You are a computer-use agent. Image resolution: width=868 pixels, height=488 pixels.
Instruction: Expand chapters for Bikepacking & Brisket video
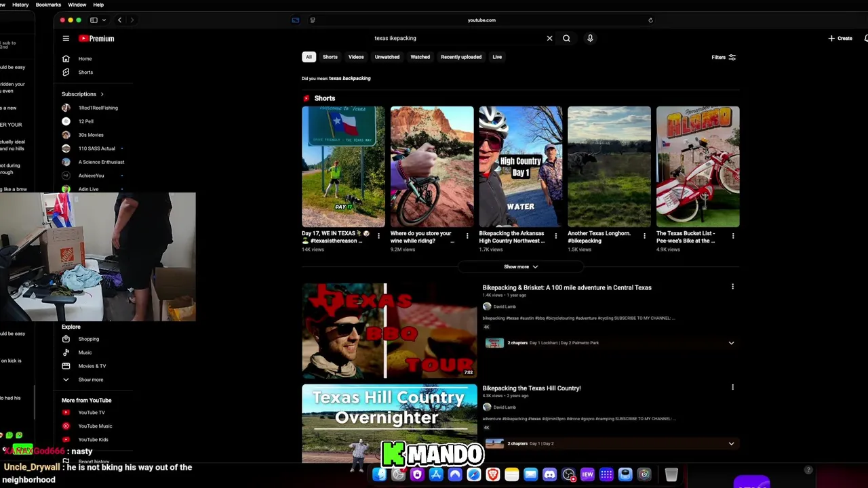click(731, 343)
